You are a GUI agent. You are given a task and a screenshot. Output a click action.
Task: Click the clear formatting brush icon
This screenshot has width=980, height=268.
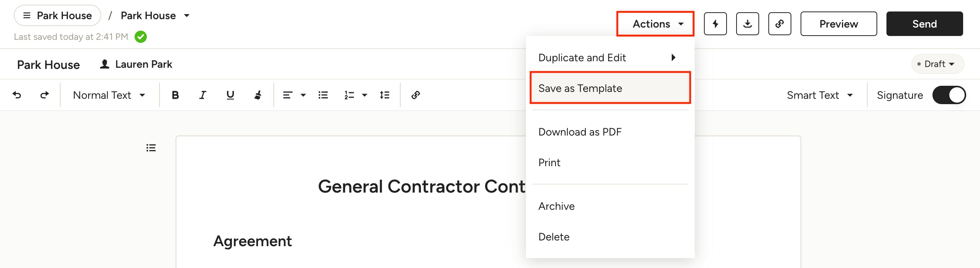[258, 95]
